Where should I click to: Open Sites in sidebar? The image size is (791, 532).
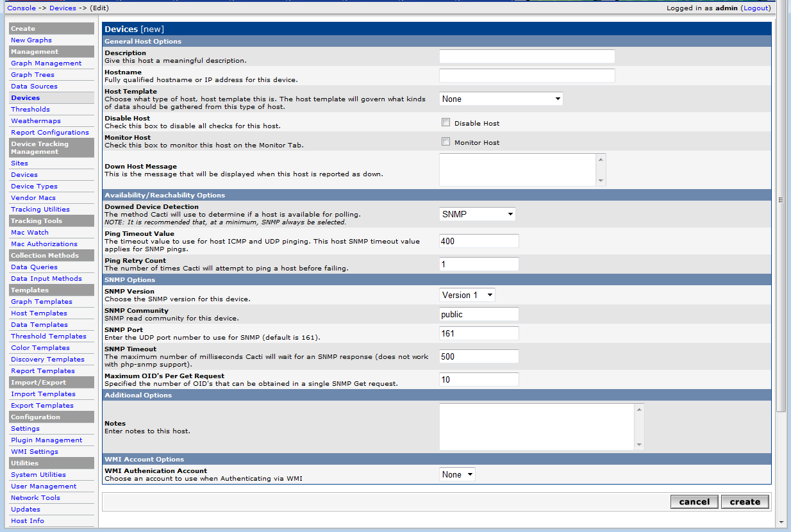(19, 163)
